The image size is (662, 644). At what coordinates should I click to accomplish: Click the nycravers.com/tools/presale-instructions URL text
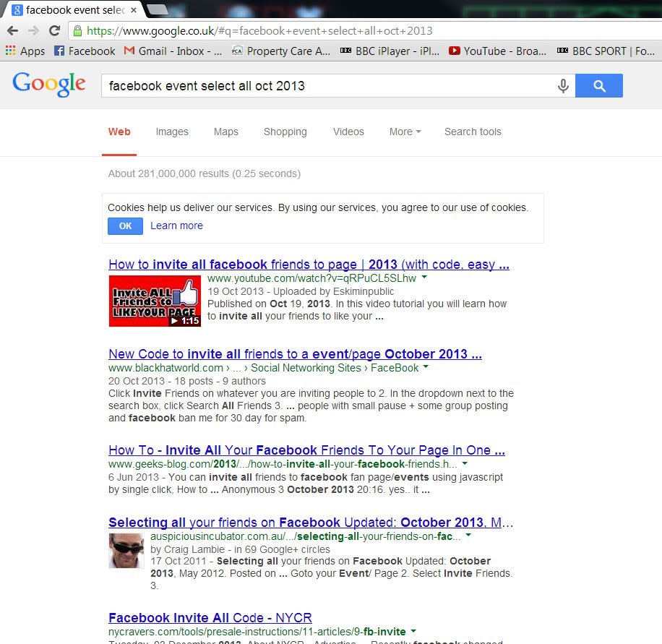click(257, 632)
